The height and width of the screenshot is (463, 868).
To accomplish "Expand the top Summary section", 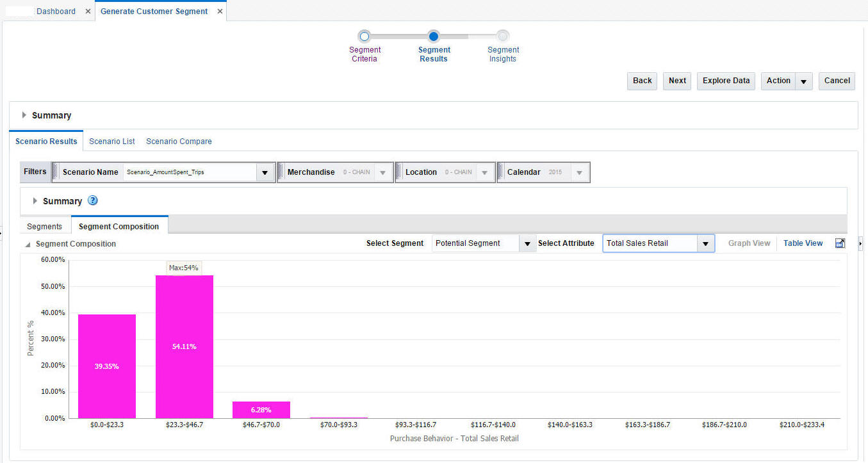I will tap(24, 115).
